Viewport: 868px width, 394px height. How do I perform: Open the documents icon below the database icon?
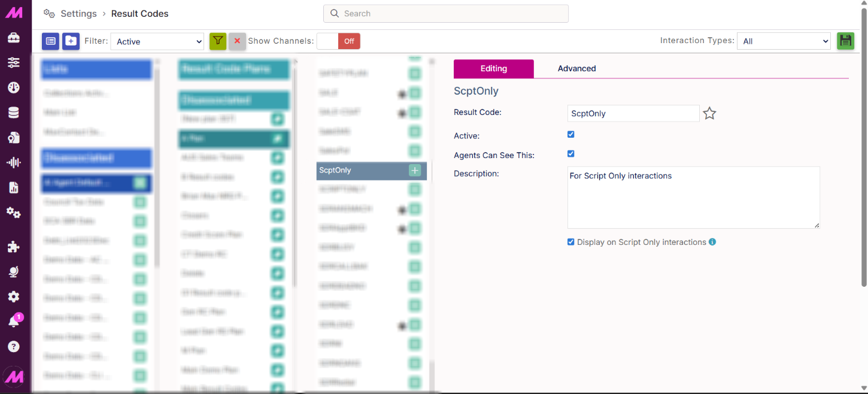14,138
